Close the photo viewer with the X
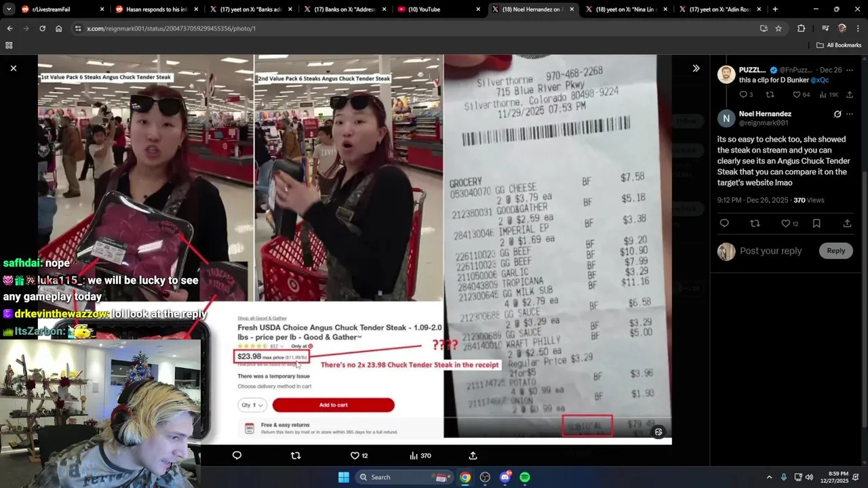Viewport: 868px width, 488px height. [13, 68]
